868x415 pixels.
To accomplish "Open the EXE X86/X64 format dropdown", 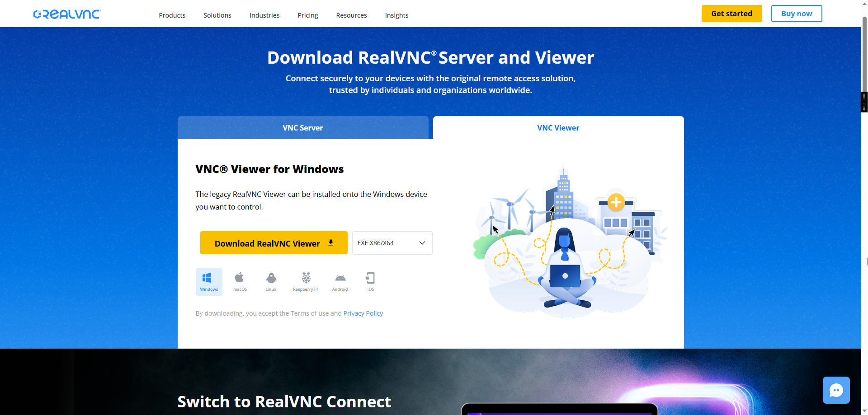I will 392,243.
